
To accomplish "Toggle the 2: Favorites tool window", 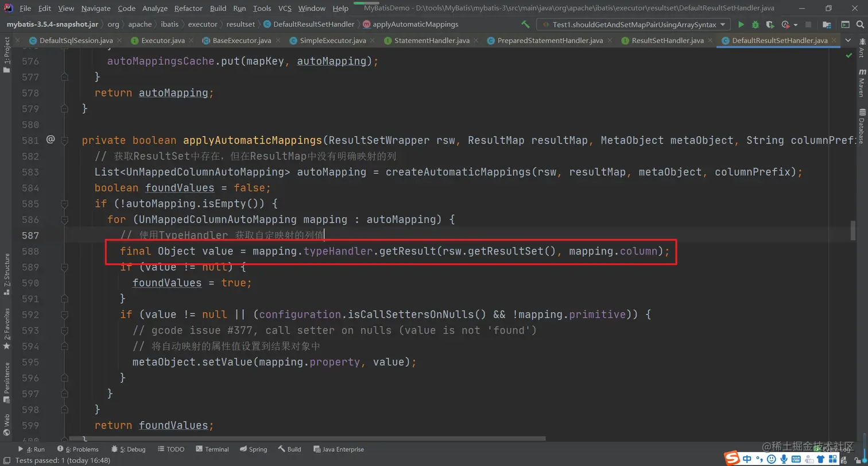I will point(6,329).
